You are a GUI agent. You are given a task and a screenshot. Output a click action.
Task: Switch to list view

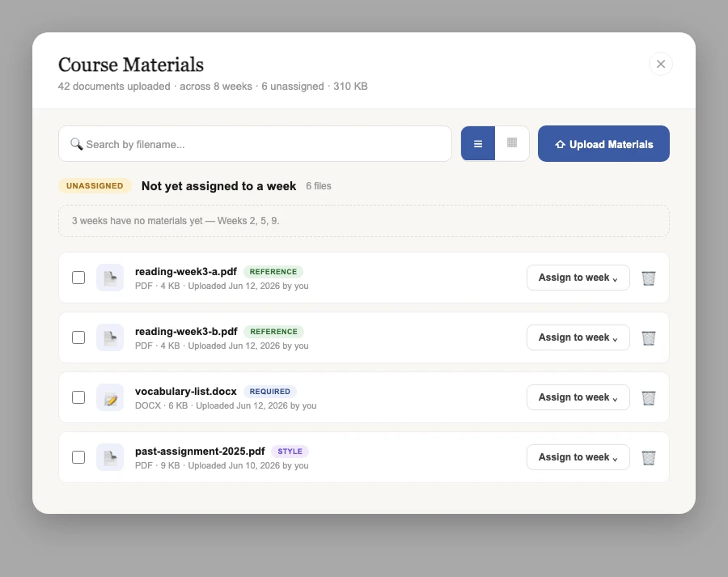[x=478, y=143]
